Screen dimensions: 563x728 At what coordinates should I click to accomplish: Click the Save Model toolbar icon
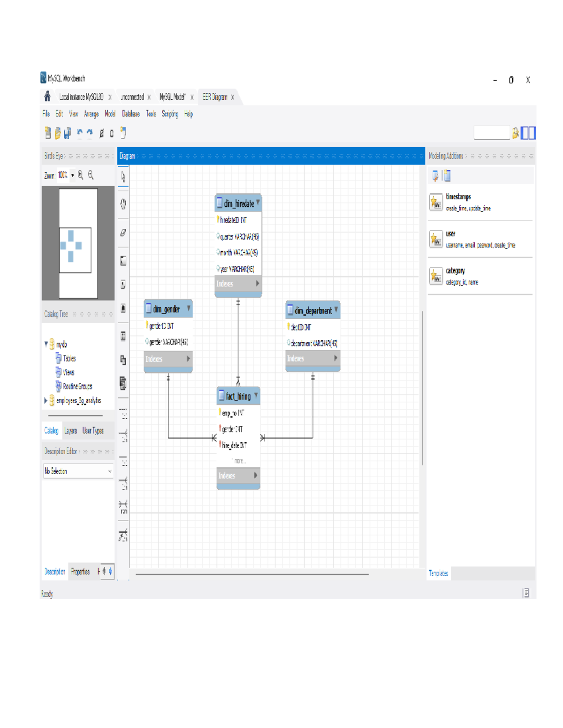(67, 133)
